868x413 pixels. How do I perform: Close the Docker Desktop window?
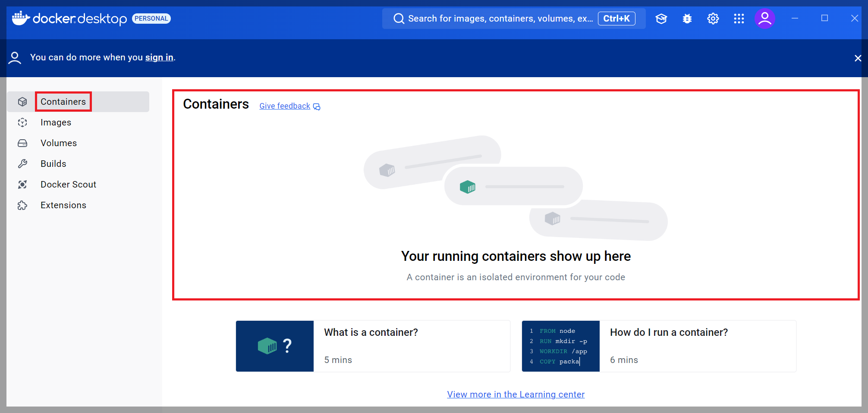point(854,18)
